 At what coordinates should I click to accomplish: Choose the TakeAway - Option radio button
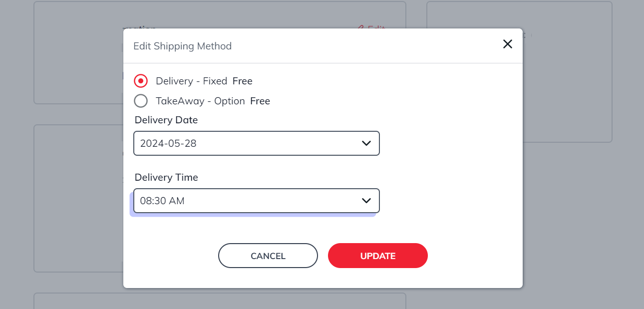pos(141,101)
